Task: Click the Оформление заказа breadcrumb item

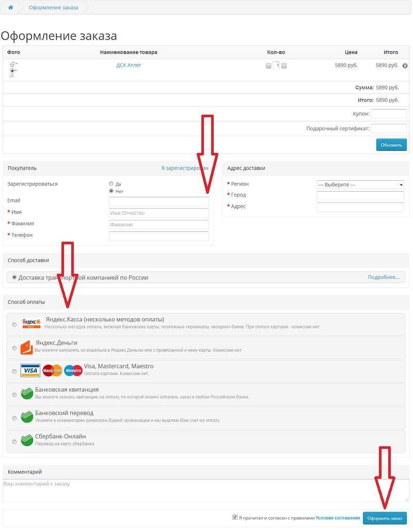Action: point(53,7)
